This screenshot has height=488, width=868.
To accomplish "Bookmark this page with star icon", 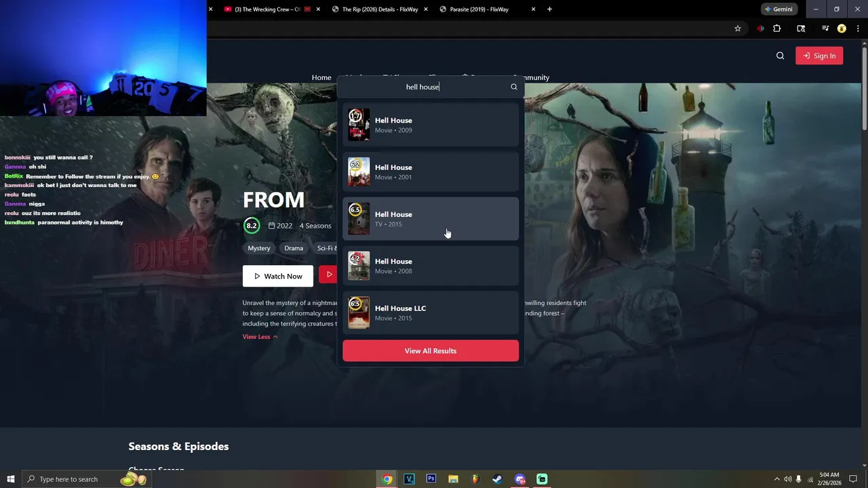I will click(737, 28).
